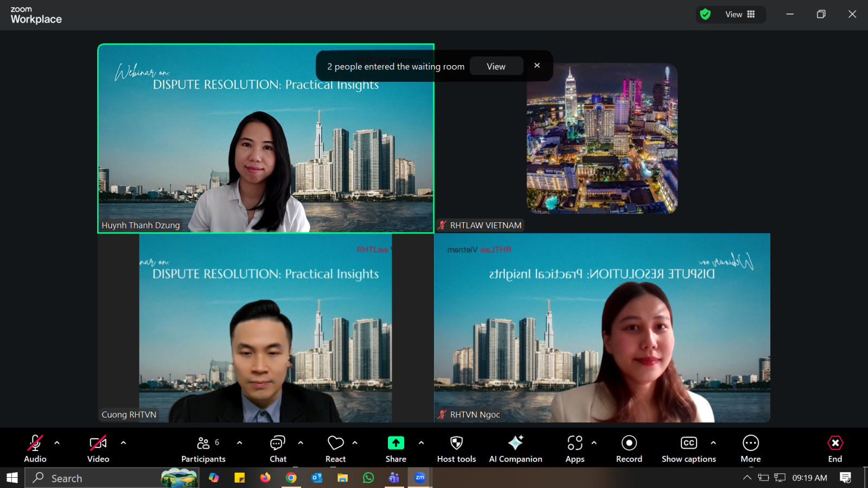Screen dimensions: 868x488
Task: Open the Participants panel
Action: click(x=203, y=449)
